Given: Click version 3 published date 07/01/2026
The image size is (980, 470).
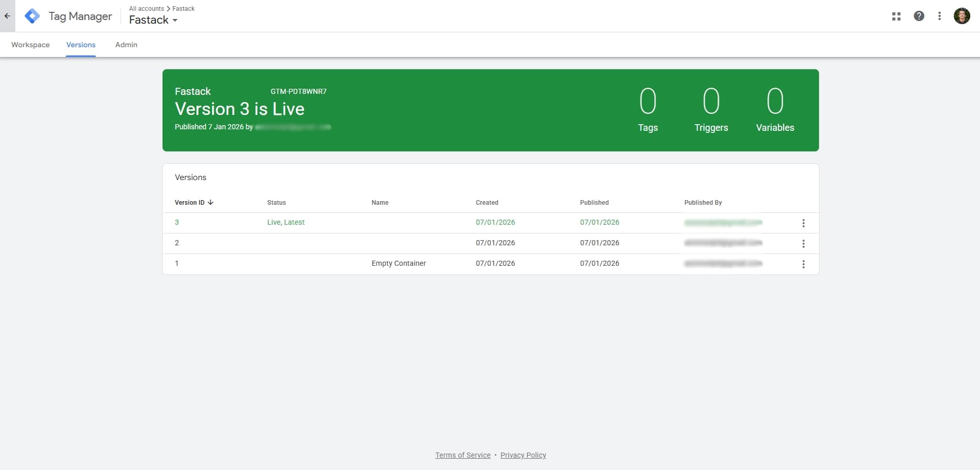Looking at the screenshot, I should coord(599,222).
